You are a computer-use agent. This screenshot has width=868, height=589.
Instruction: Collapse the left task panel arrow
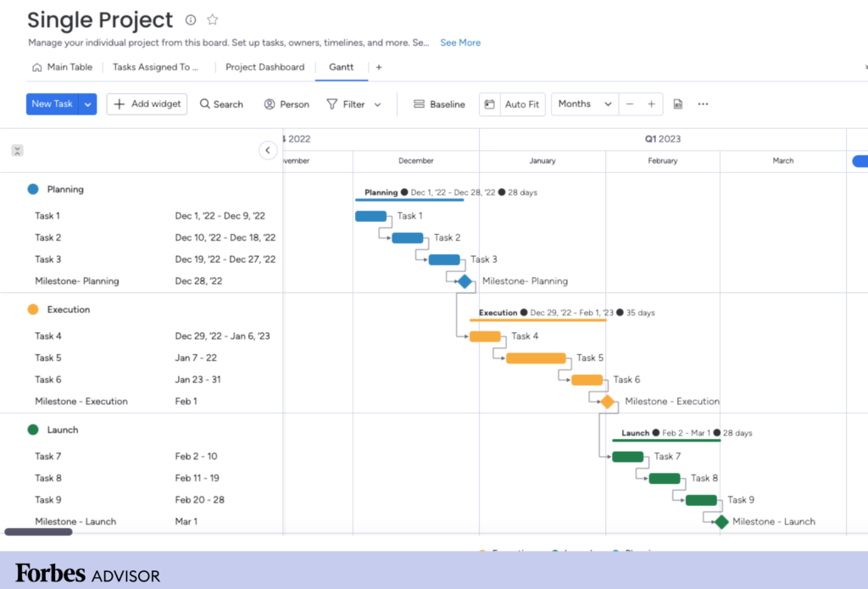pos(268,151)
